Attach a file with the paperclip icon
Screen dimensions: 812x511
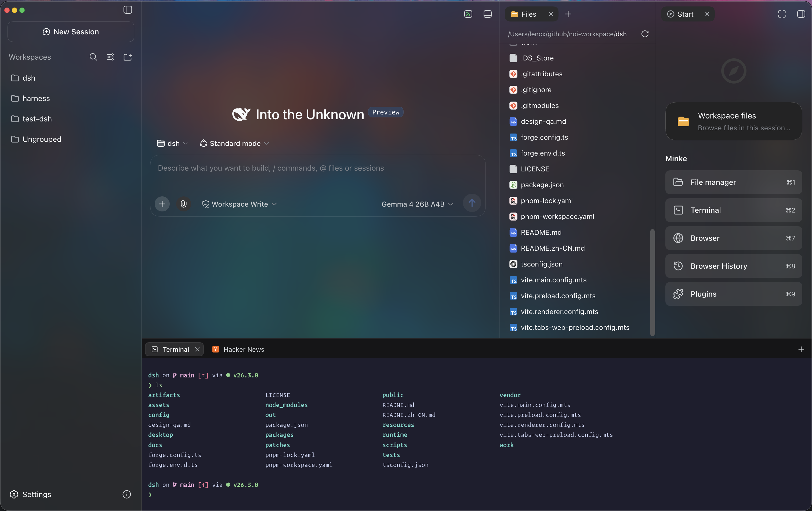[183, 204]
